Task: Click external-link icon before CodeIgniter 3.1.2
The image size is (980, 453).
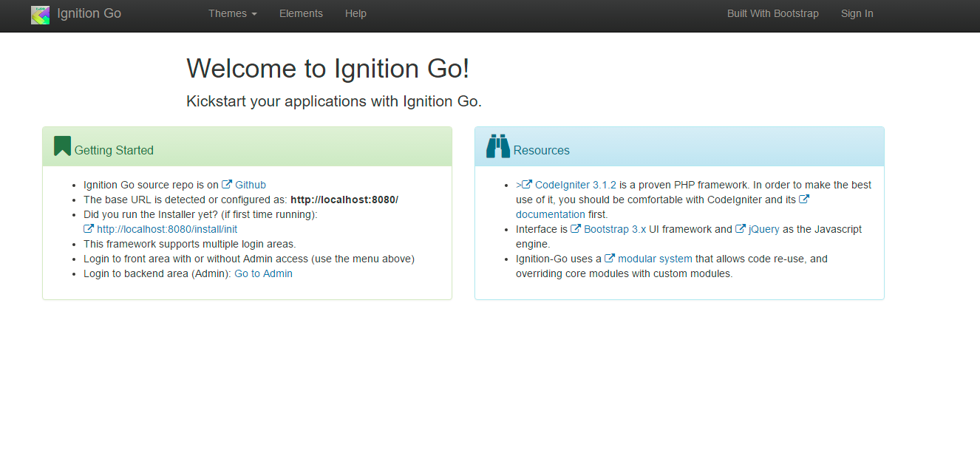Action: pyautogui.click(x=527, y=185)
